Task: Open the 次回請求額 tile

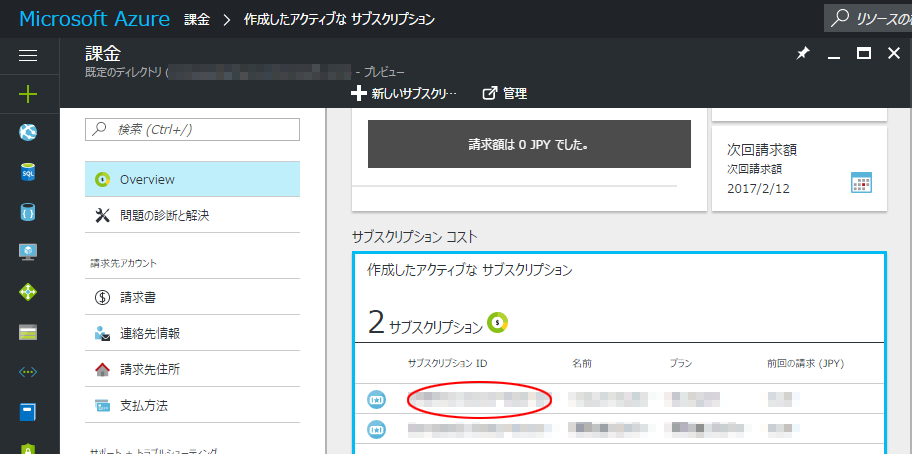Action: tap(799, 169)
